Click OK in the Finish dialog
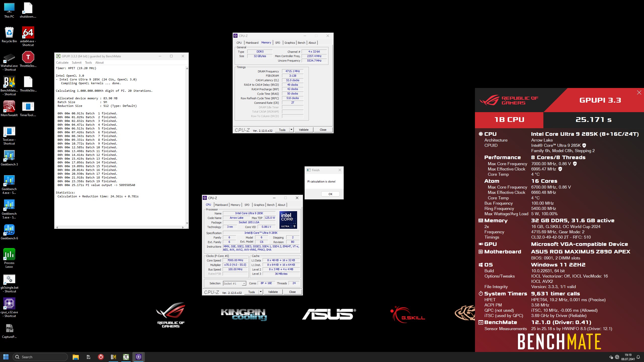The image size is (644, 362). (x=330, y=194)
